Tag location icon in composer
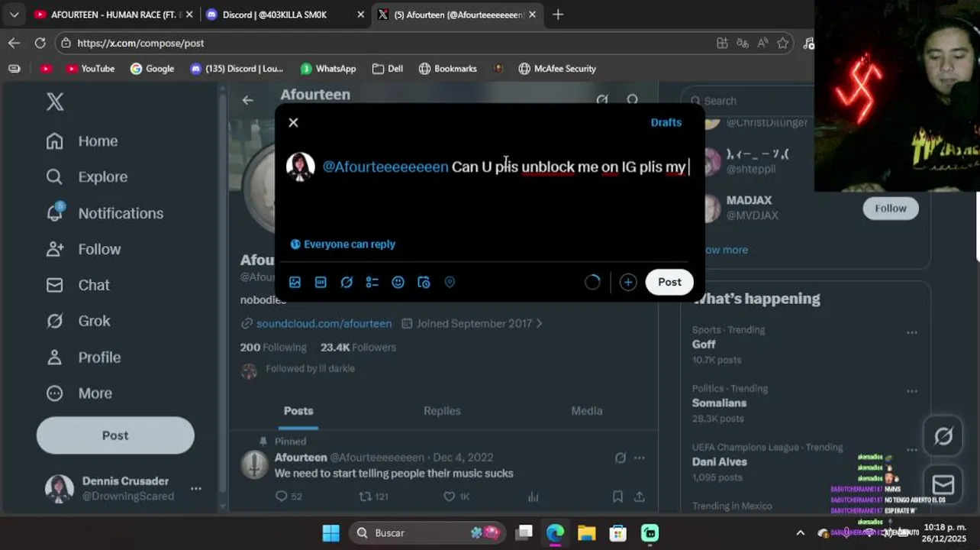Screen dimensions: 980x550 point(450,282)
